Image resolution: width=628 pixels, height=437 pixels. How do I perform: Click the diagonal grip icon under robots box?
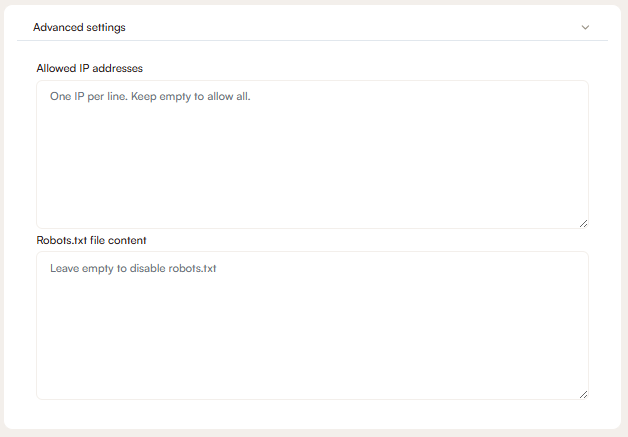584,395
